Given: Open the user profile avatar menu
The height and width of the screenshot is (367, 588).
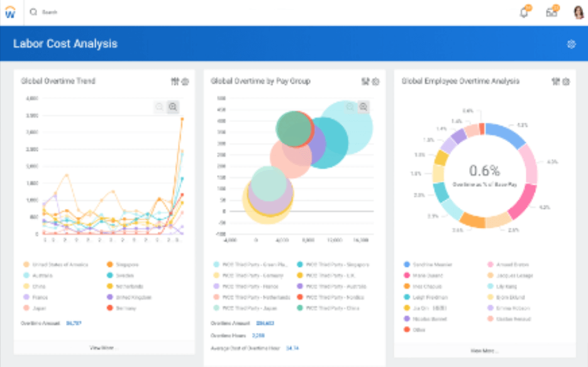Looking at the screenshot, I should [578, 12].
